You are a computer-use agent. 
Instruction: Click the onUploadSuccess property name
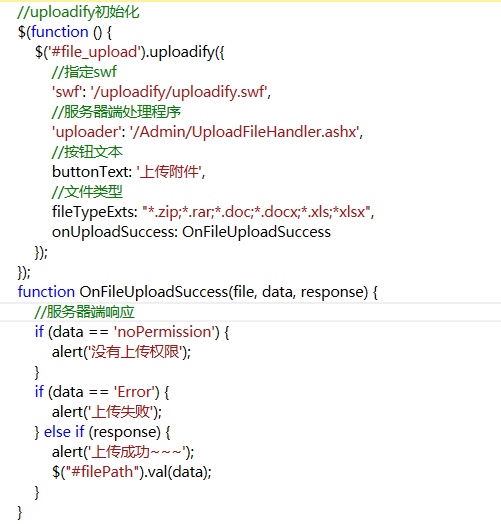pyautogui.click(x=113, y=232)
